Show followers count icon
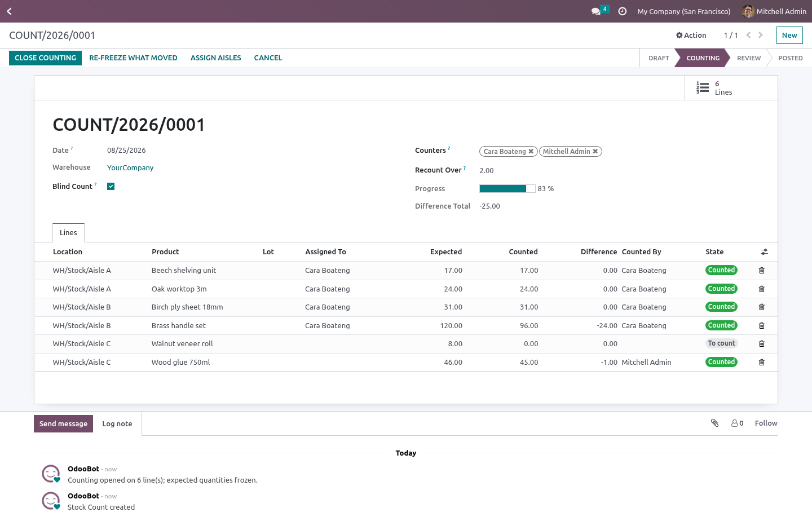 tap(737, 423)
